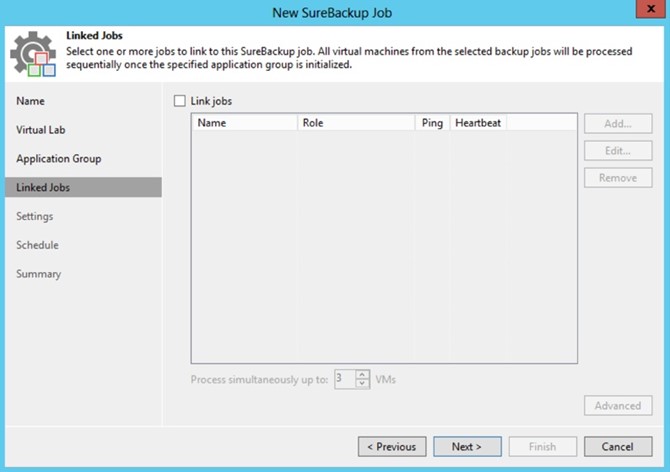The height and width of the screenshot is (472, 670).
Task: Open the Settings wizard step
Action: pyautogui.click(x=35, y=217)
